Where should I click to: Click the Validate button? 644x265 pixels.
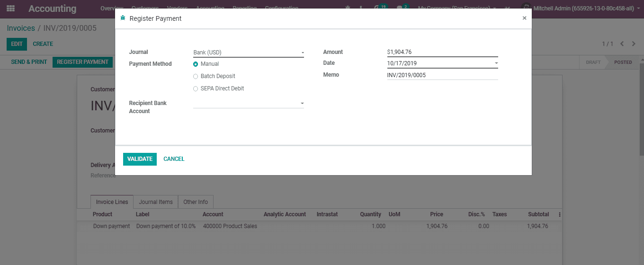pyautogui.click(x=140, y=159)
